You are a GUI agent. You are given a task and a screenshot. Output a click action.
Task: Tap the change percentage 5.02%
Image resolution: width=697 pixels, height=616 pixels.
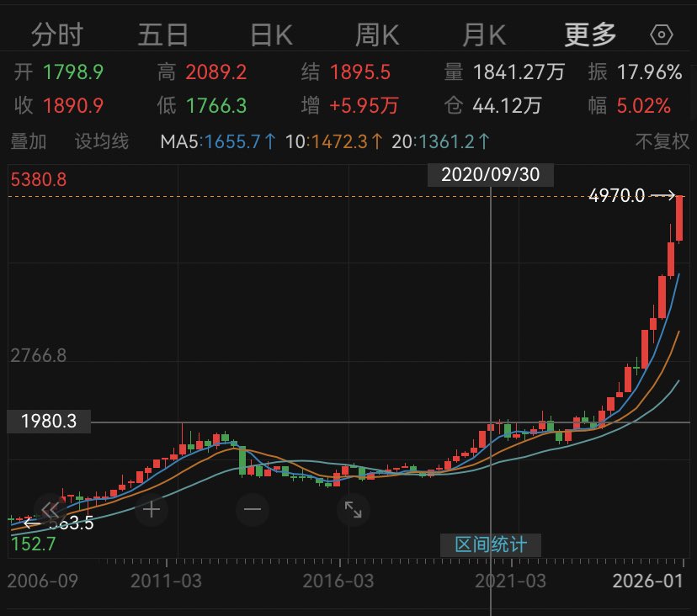[x=644, y=106]
